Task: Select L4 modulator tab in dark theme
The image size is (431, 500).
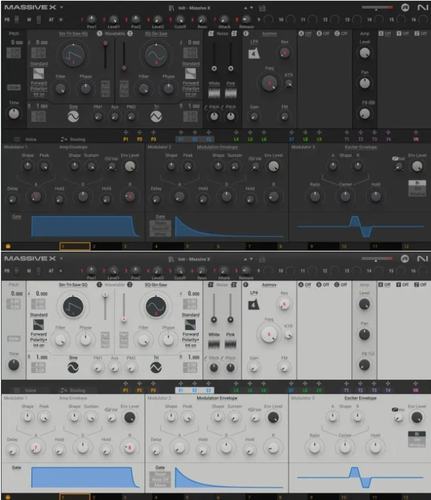Action: (x=236, y=139)
